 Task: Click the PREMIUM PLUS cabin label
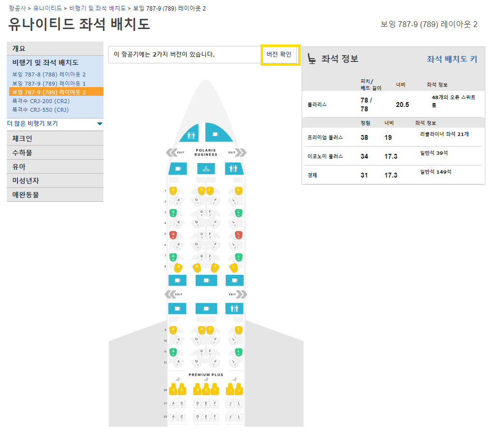tap(206, 375)
